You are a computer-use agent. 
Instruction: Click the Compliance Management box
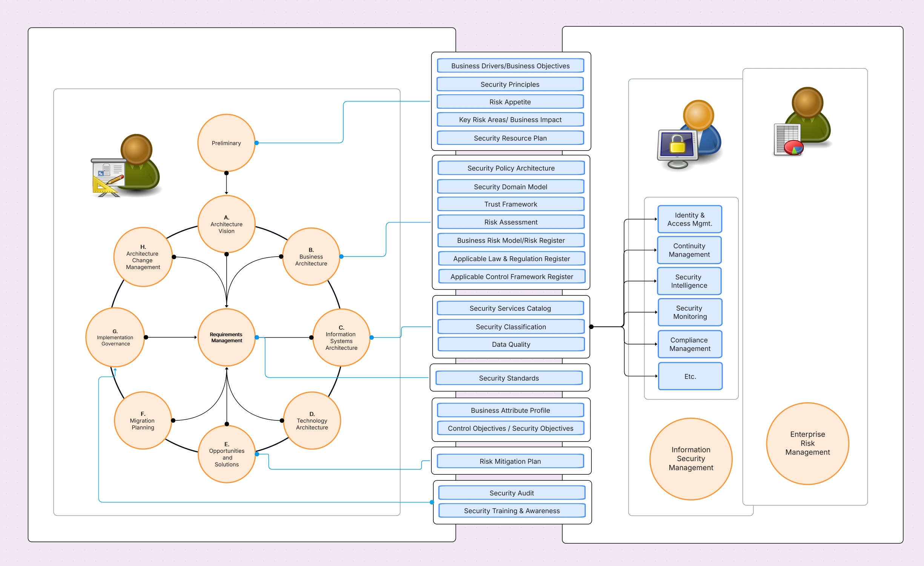pyautogui.click(x=689, y=344)
